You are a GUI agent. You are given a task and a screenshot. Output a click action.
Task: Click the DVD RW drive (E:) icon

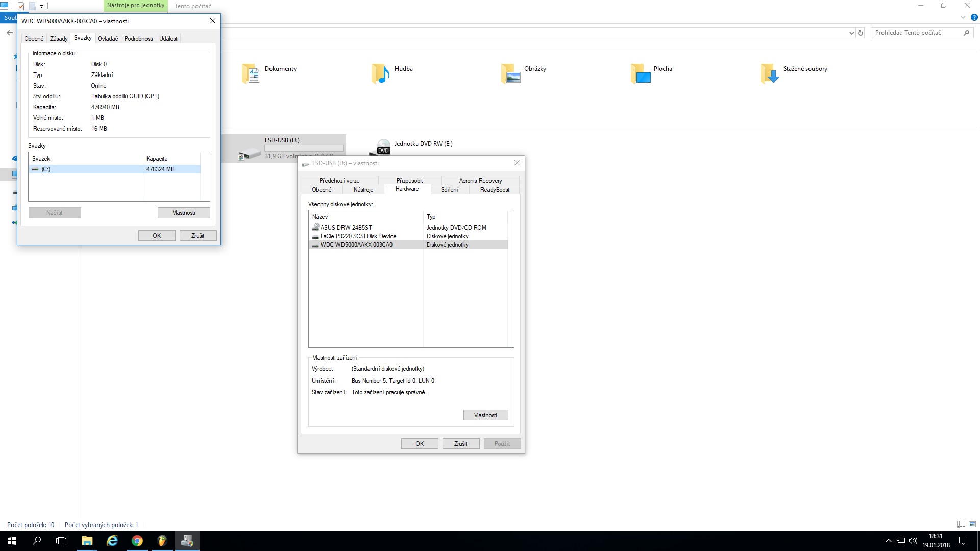click(x=383, y=146)
